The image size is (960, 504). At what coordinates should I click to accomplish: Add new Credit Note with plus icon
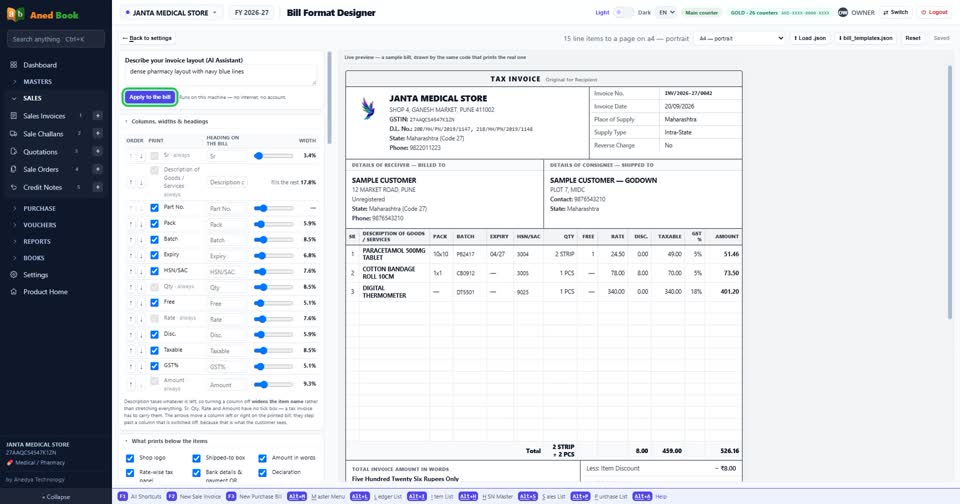coord(97,187)
